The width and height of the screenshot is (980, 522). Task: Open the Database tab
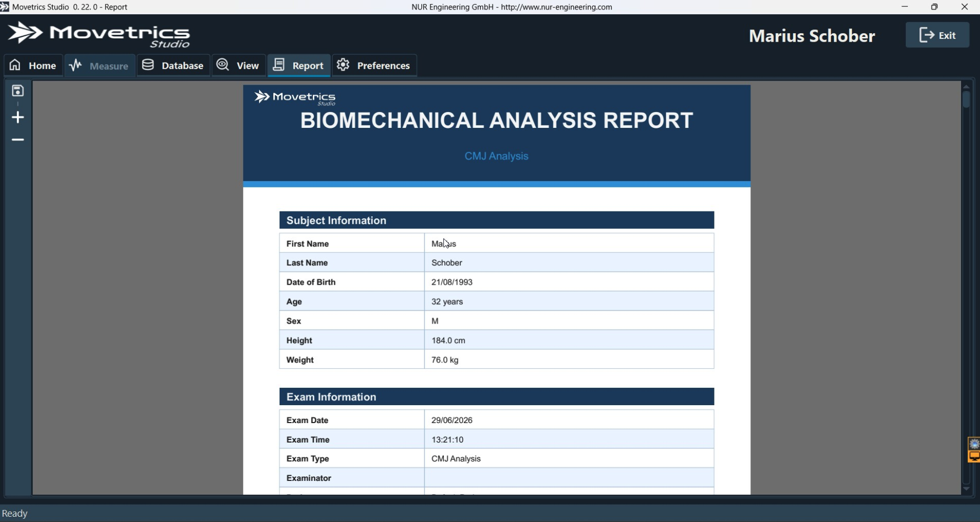point(173,65)
